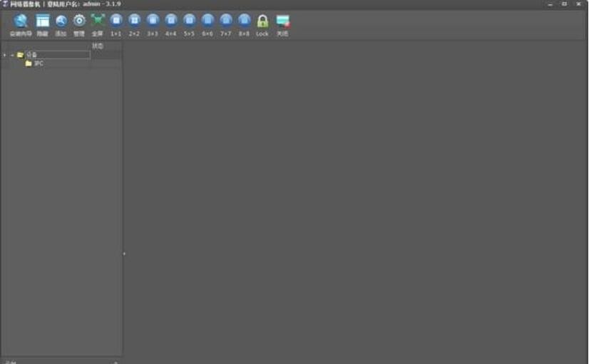Image resolution: width=589 pixels, height=364 pixels.
Task: Click the Close toolbar icon beside Lock
Action: pos(283,21)
